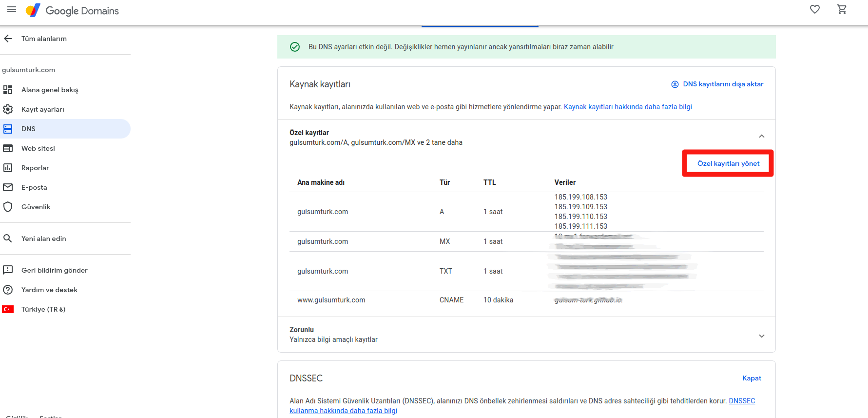The height and width of the screenshot is (418, 868).
Task: Click the DNSSEC section heading
Action: click(306, 378)
